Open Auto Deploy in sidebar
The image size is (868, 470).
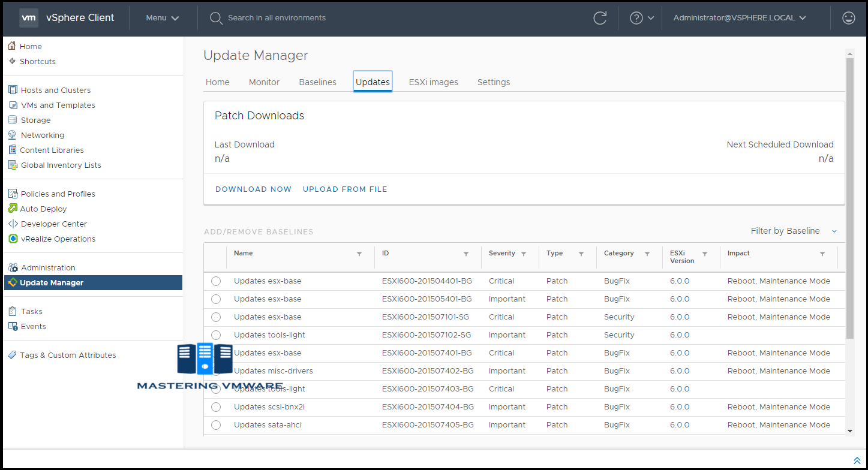pos(43,209)
